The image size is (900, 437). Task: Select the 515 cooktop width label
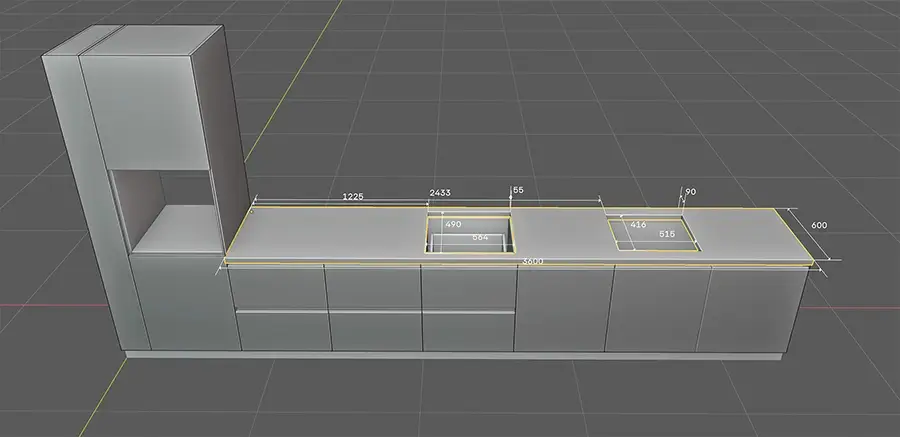coord(667,233)
